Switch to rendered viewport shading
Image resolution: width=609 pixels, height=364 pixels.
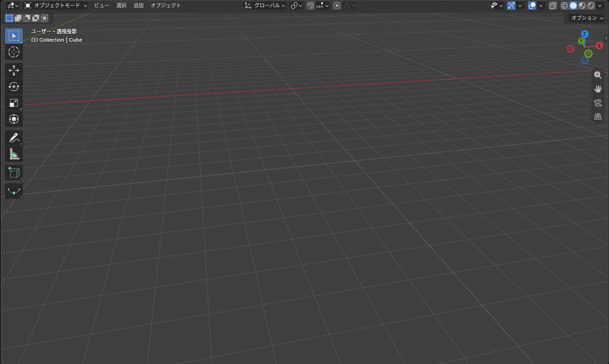pos(591,6)
